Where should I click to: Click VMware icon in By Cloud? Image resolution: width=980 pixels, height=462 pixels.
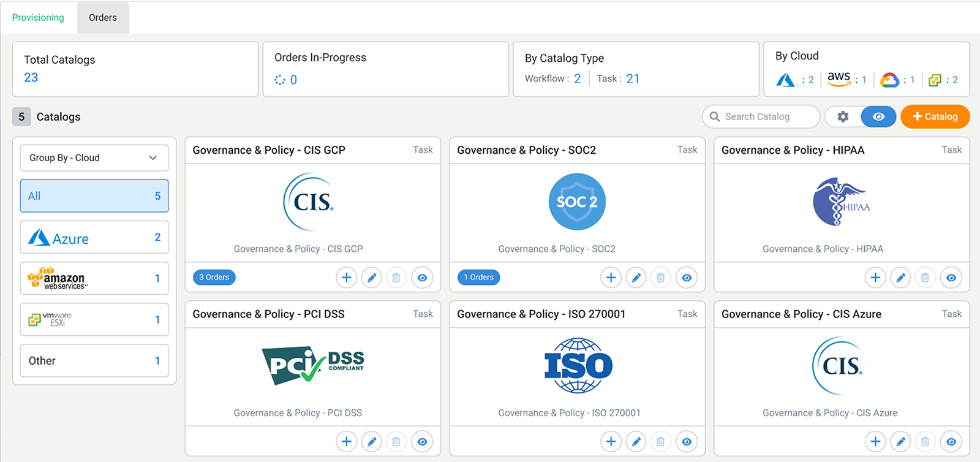(935, 80)
